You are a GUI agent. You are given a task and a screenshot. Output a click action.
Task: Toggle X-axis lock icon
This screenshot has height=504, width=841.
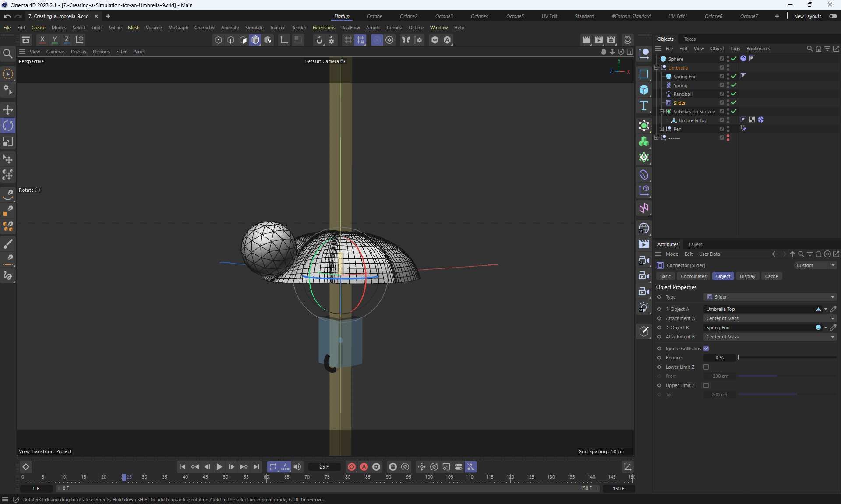(42, 39)
